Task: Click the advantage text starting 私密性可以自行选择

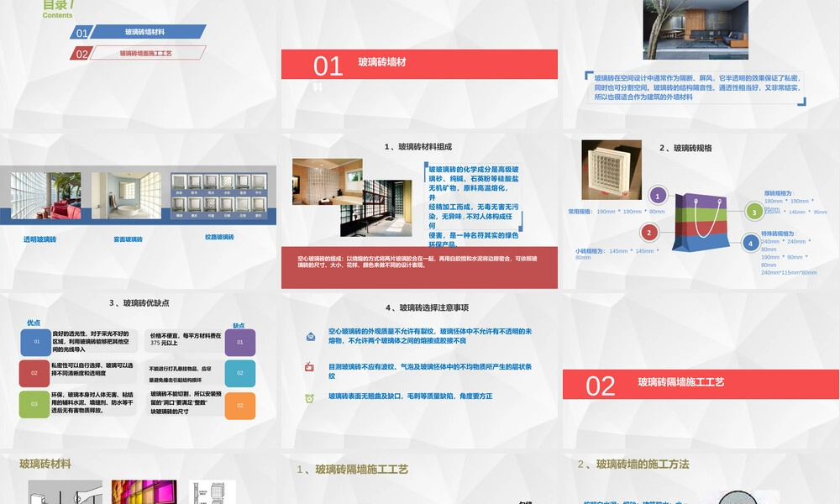Action: click(92, 369)
